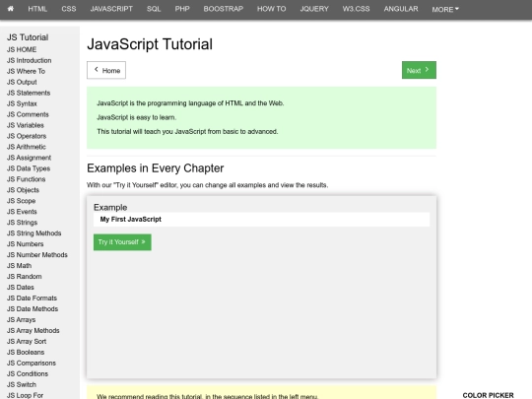Open JS Loop For chapter

[25, 395]
